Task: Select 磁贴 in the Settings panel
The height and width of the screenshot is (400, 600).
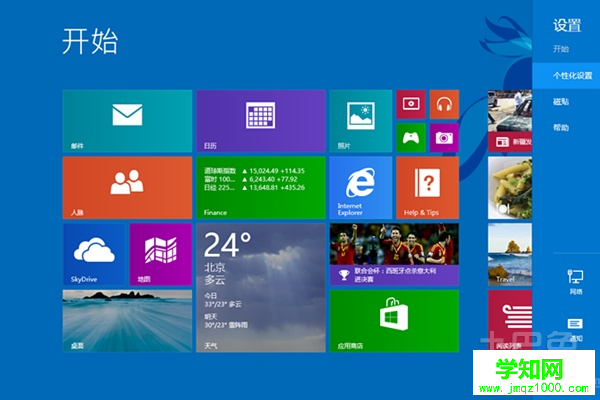Action: (x=561, y=101)
